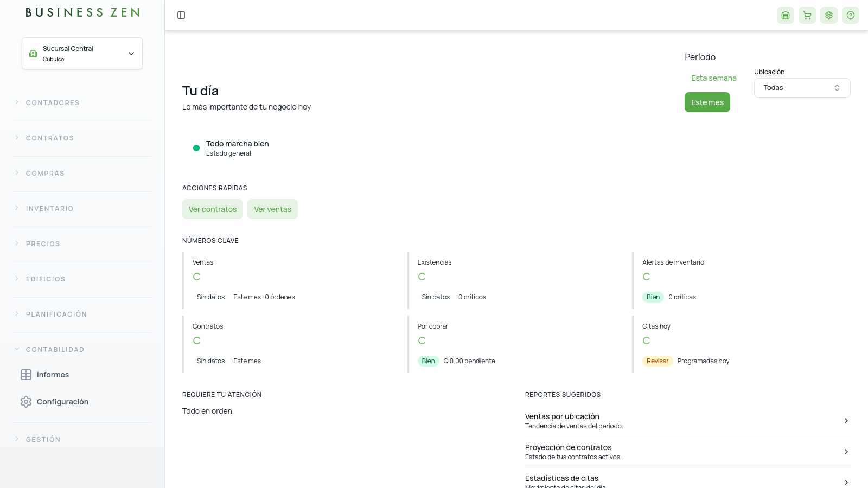Click the Ver contratos quick action
Screen dimensions: 868x488
pyautogui.click(x=213, y=209)
